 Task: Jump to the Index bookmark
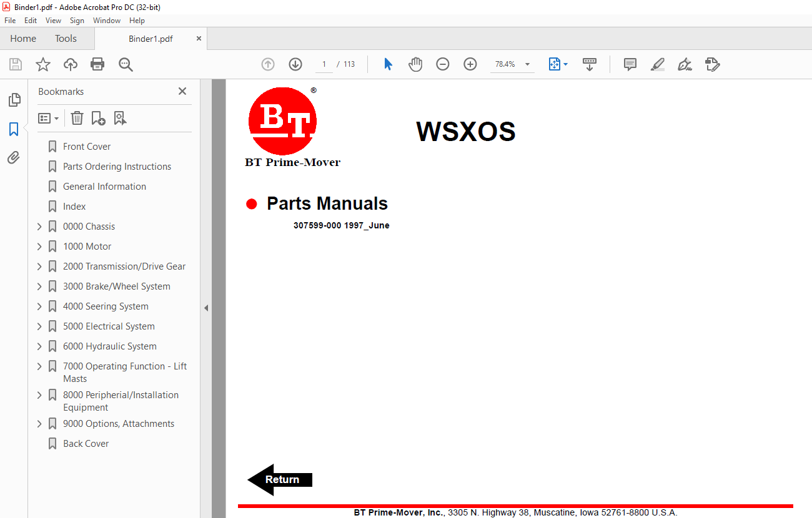74,207
